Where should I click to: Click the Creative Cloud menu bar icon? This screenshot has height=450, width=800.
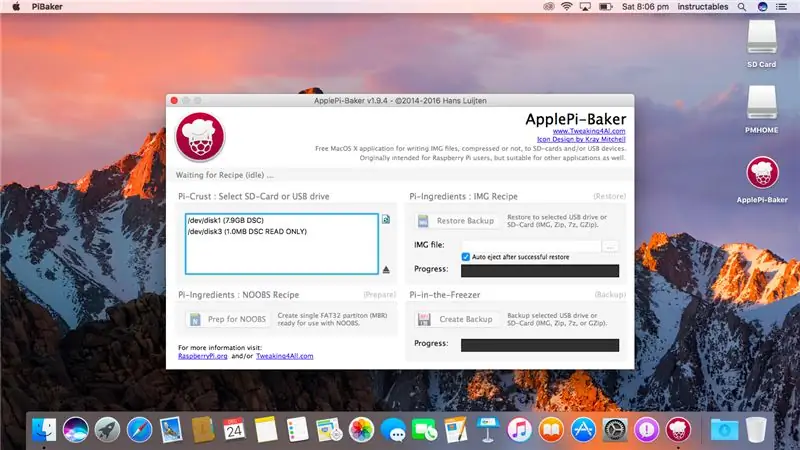click(x=548, y=7)
